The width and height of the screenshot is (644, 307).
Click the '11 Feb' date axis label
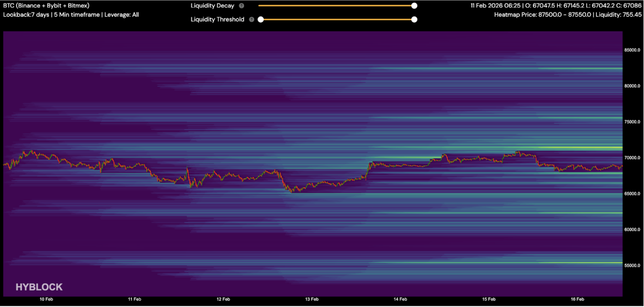tap(134, 299)
